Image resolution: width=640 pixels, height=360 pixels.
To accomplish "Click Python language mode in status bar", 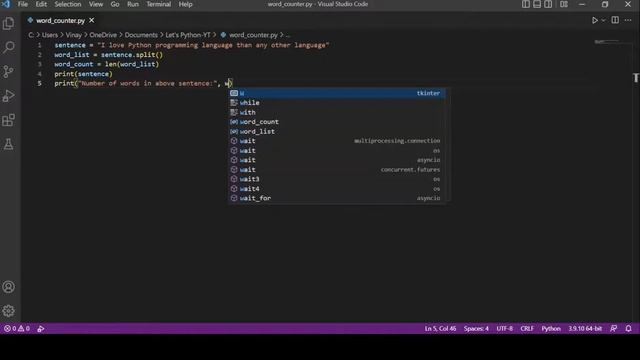I will click(551, 329).
